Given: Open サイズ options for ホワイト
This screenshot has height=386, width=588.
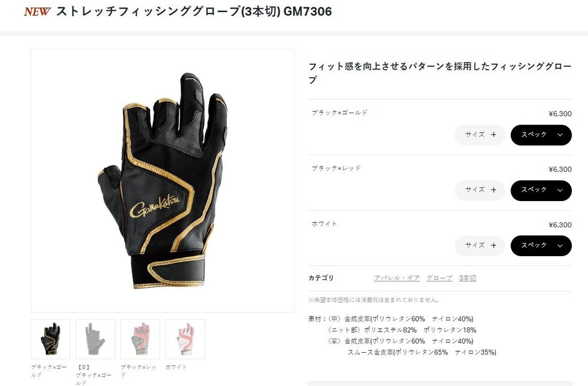Looking at the screenshot, I should (x=480, y=246).
